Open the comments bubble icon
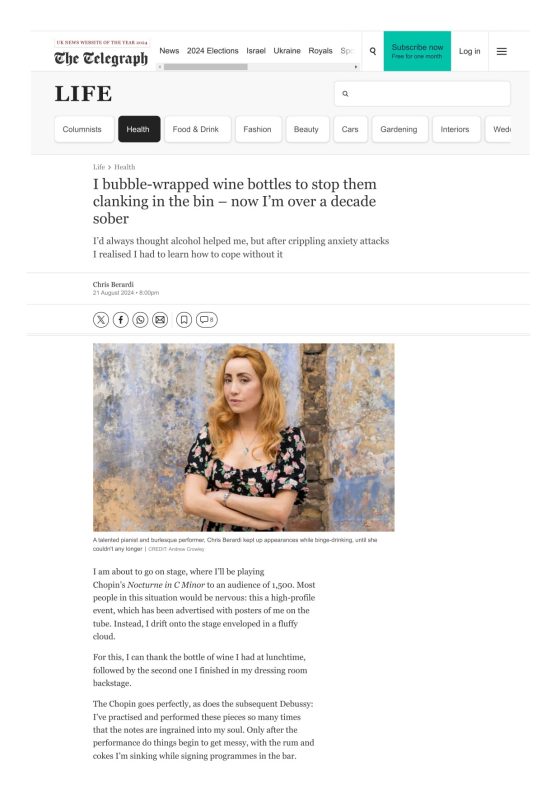Image resolution: width=560 pixels, height=792 pixels. point(207,320)
